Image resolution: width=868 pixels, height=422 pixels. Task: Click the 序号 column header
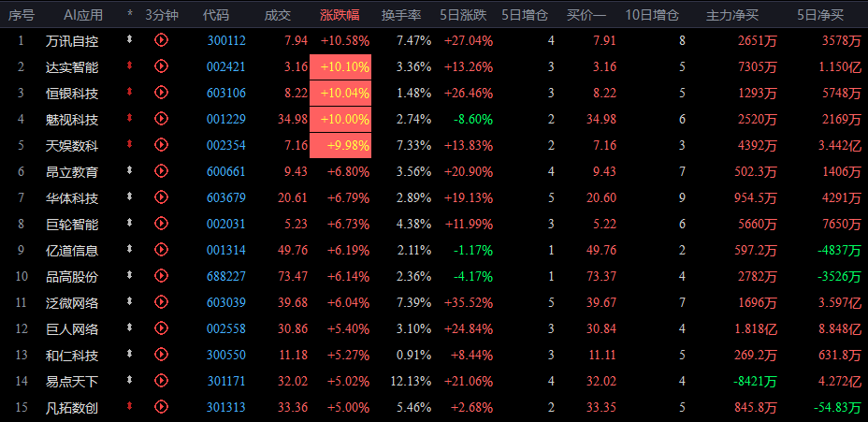21,15
